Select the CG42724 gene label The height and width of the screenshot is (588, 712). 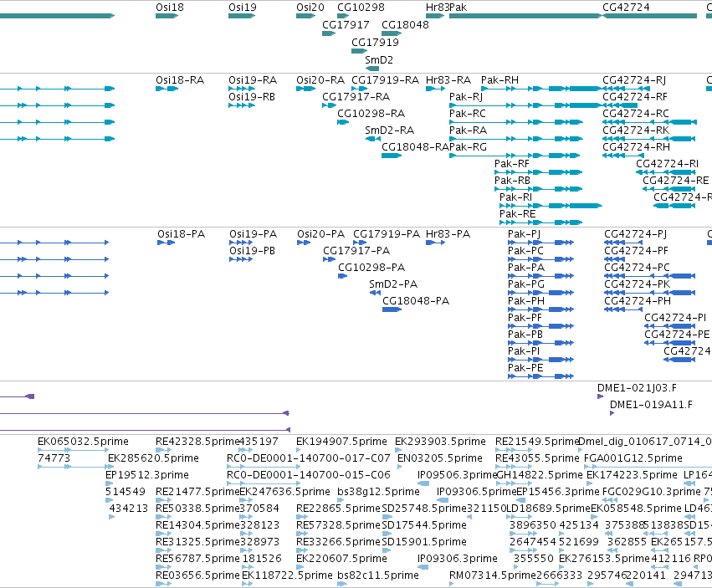click(x=626, y=8)
